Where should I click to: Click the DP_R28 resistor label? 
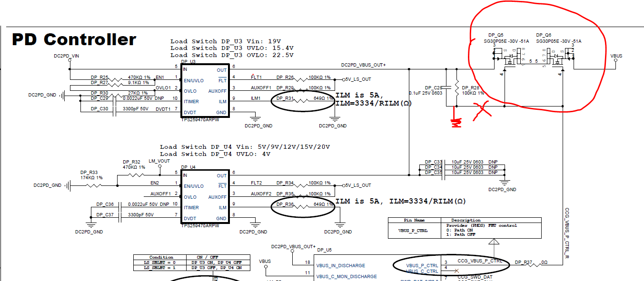[x=470, y=88]
